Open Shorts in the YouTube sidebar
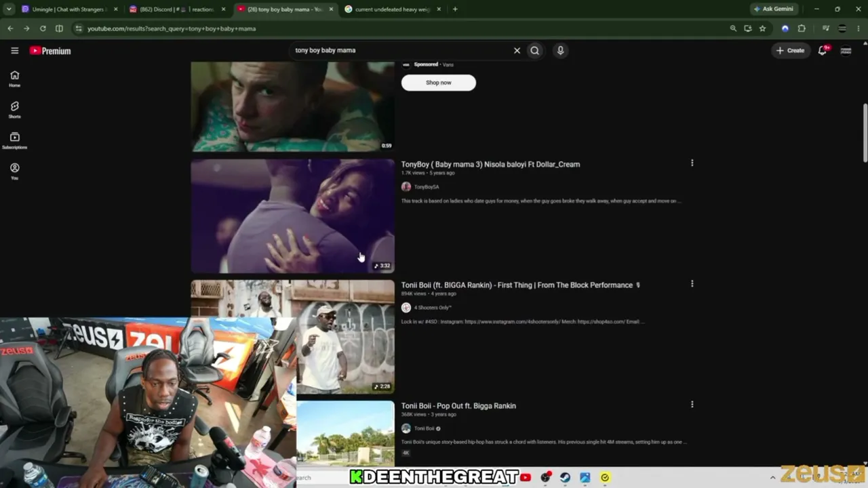The width and height of the screenshot is (868, 488). coord(14,110)
